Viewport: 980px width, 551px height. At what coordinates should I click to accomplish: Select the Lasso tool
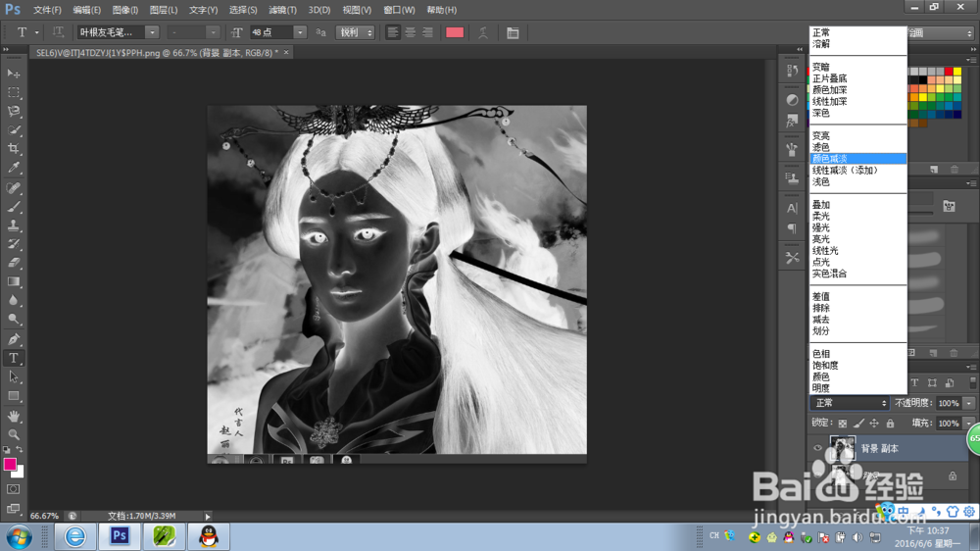[13, 112]
